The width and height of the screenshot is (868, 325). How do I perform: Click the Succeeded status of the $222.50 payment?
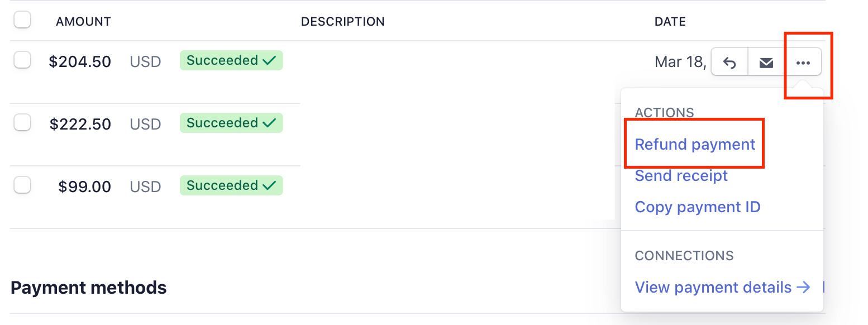click(231, 123)
